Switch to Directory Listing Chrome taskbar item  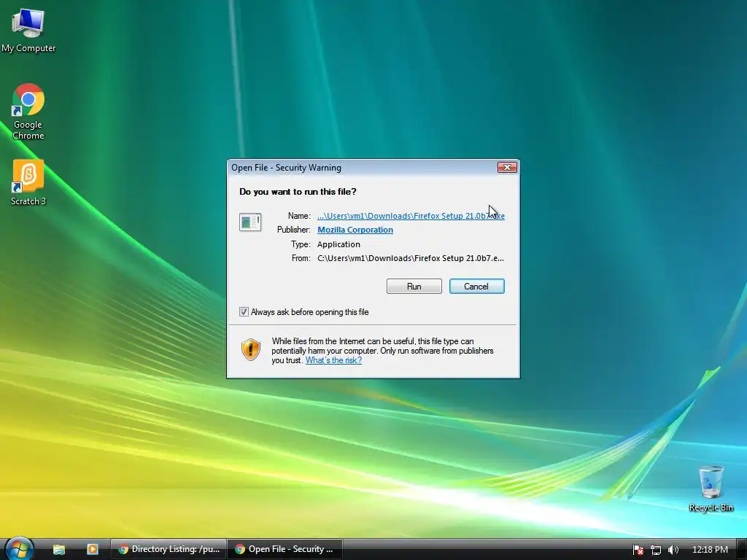point(169,549)
